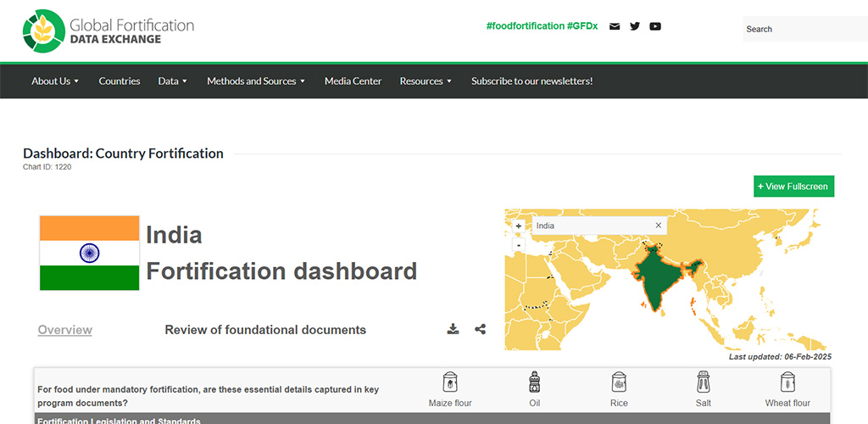Expand the Data dropdown menu
Screen dimensions: 868x424
173,81
